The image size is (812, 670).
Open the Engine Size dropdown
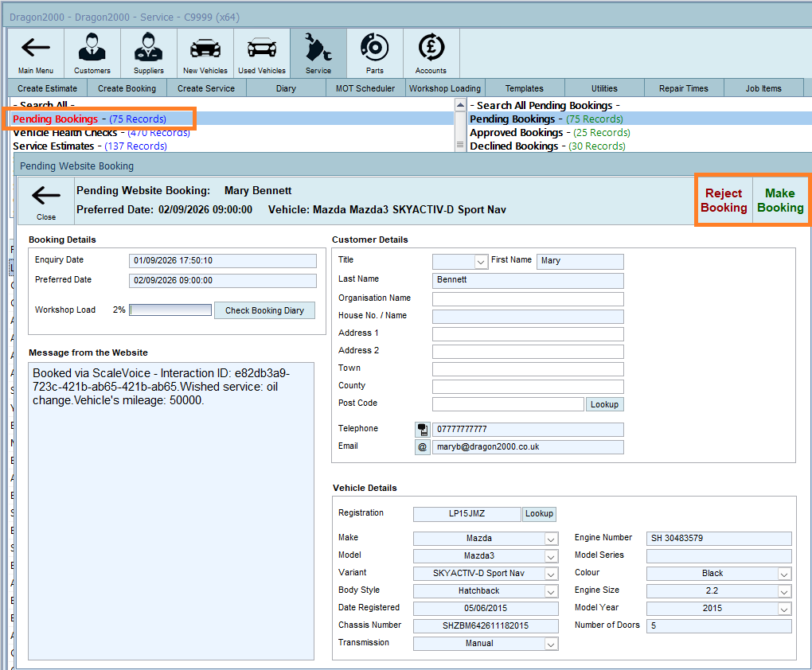coord(784,591)
